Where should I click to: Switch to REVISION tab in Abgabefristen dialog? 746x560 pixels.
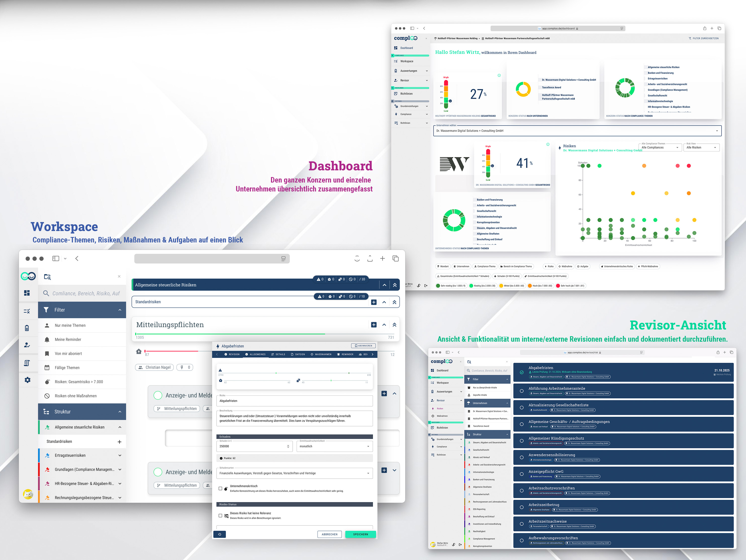point(232,355)
